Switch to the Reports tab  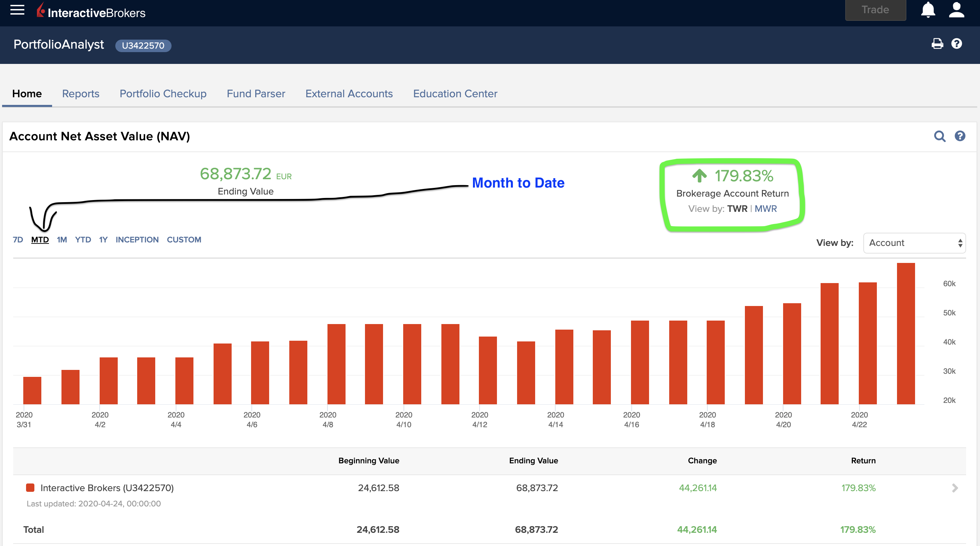[81, 93]
